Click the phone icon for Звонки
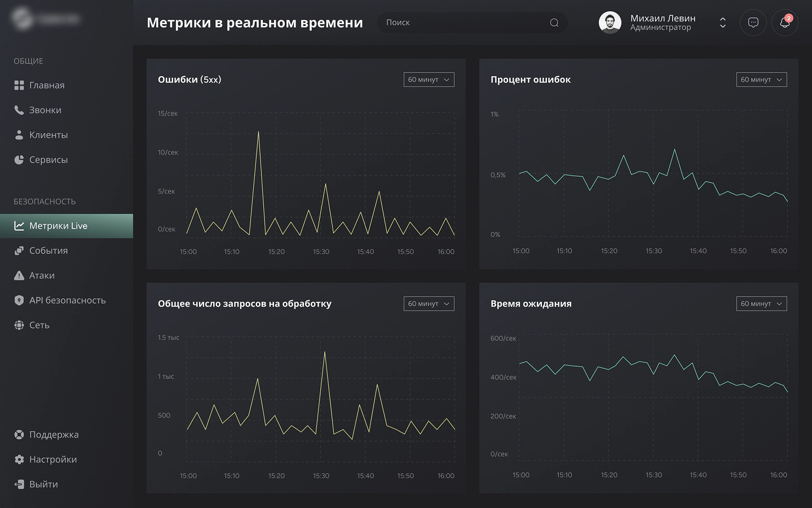This screenshot has height=508, width=812. [19, 110]
